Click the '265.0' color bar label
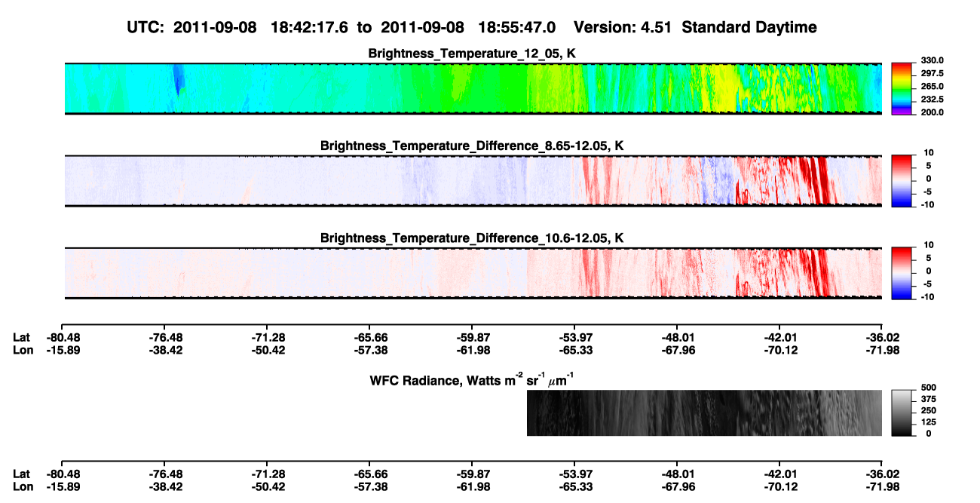This screenshot has width=980, height=503. [932, 86]
